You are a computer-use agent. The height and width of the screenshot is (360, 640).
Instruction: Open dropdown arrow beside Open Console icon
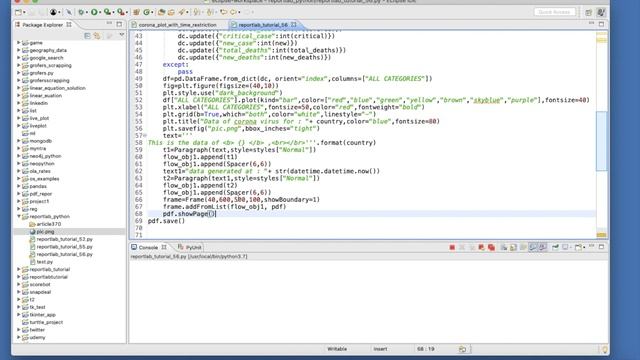click(584, 248)
